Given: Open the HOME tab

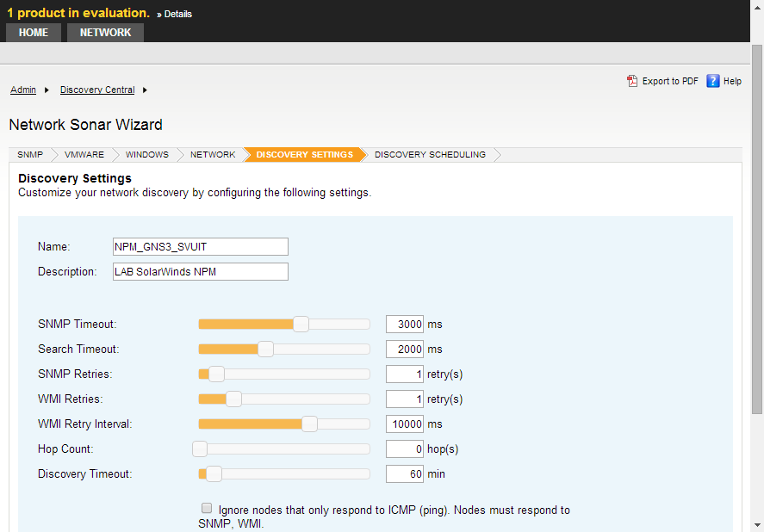Looking at the screenshot, I should [x=33, y=33].
